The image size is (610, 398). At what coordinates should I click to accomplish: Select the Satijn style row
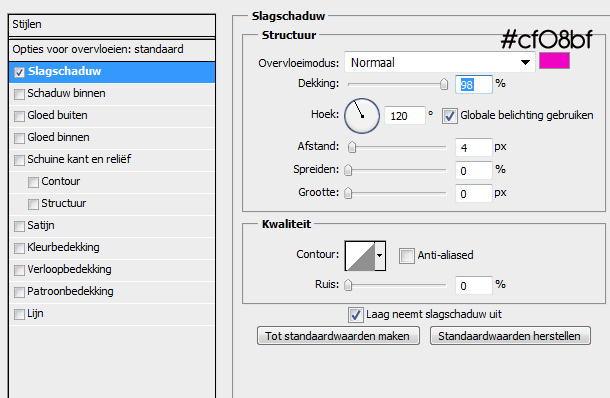(x=112, y=226)
